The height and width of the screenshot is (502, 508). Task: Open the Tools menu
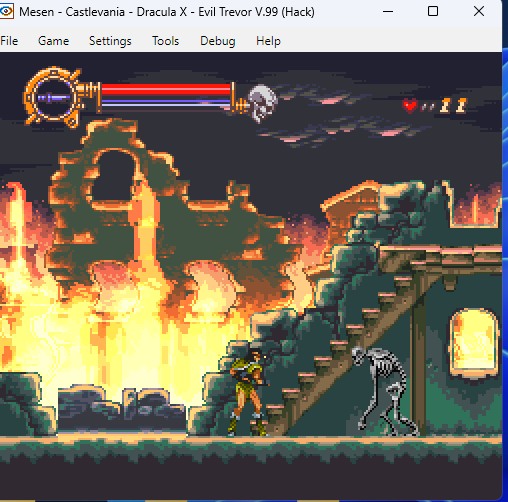click(166, 41)
